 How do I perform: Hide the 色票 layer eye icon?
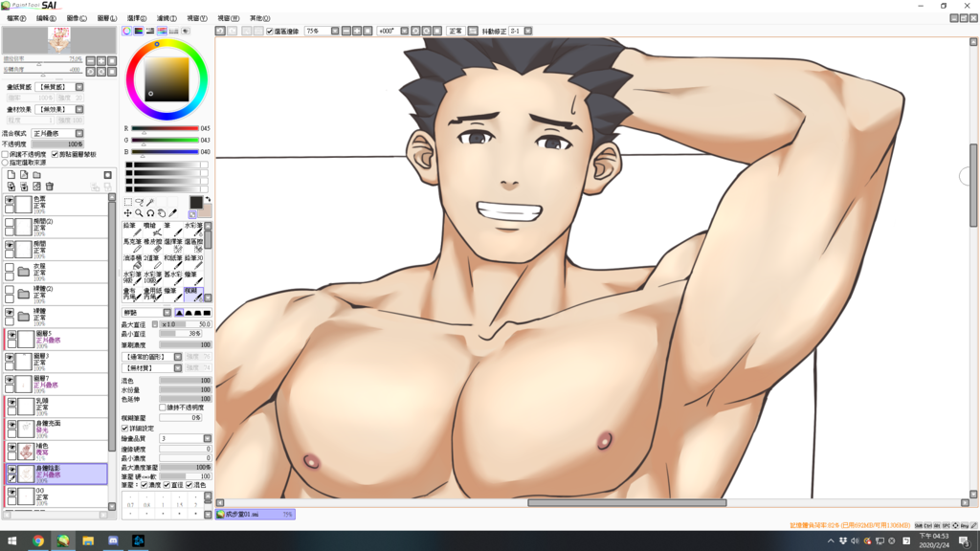(10, 200)
